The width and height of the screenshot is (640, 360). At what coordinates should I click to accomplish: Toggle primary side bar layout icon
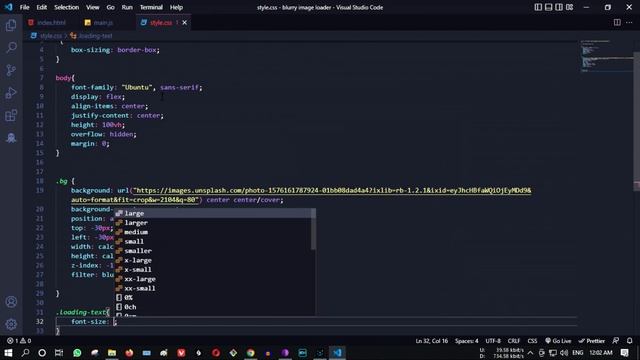coord(538,7)
